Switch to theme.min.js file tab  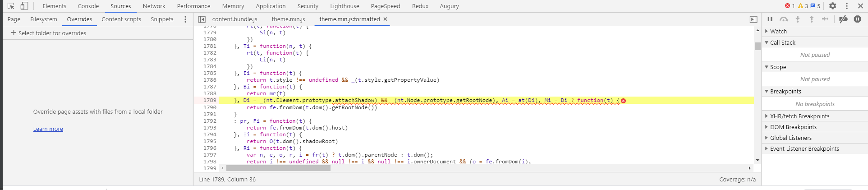(x=288, y=19)
